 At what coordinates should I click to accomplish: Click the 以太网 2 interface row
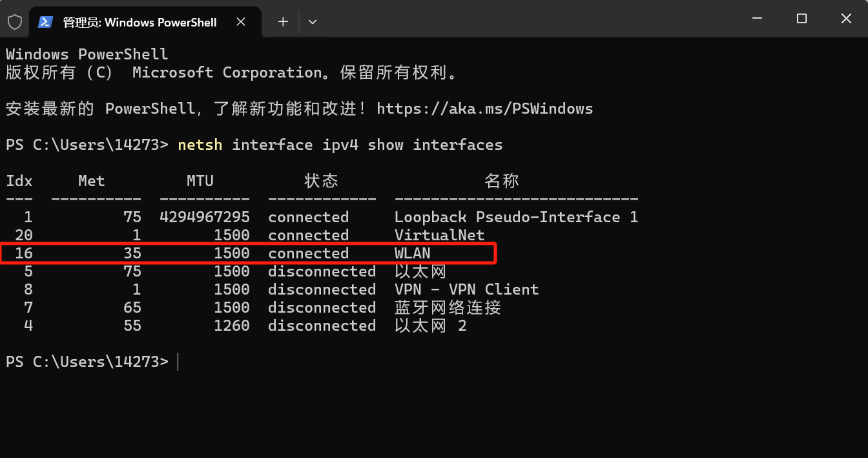[x=429, y=326]
